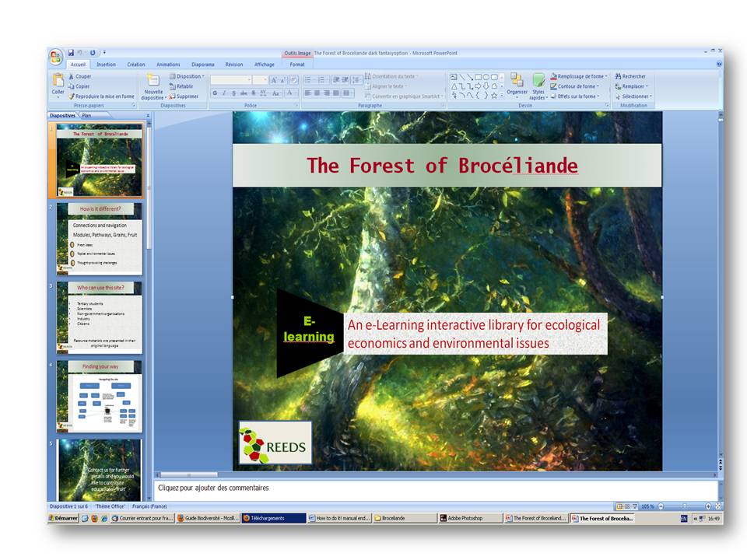Click the Démarrer start button
747x560 pixels.
click(x=63, y=519)
